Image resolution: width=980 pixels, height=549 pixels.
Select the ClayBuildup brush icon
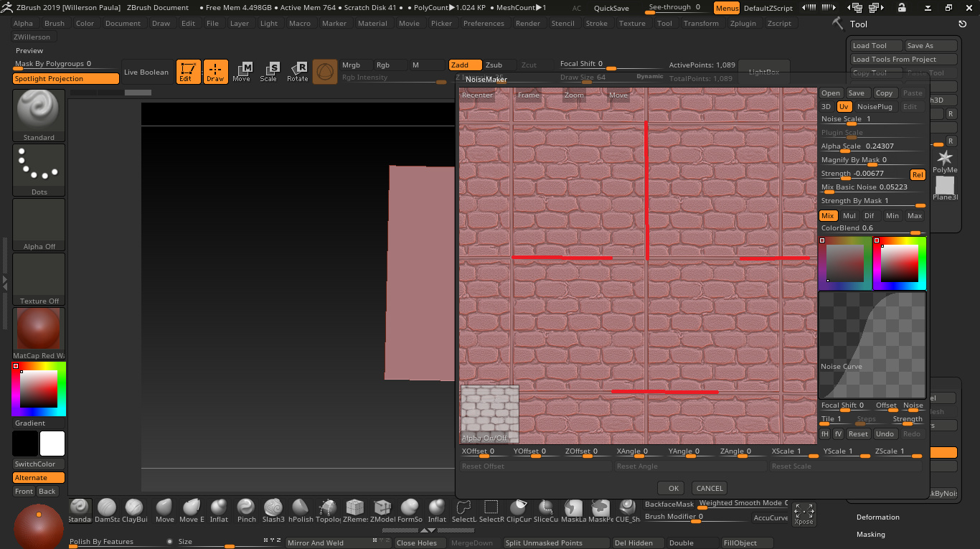(134, 510)
